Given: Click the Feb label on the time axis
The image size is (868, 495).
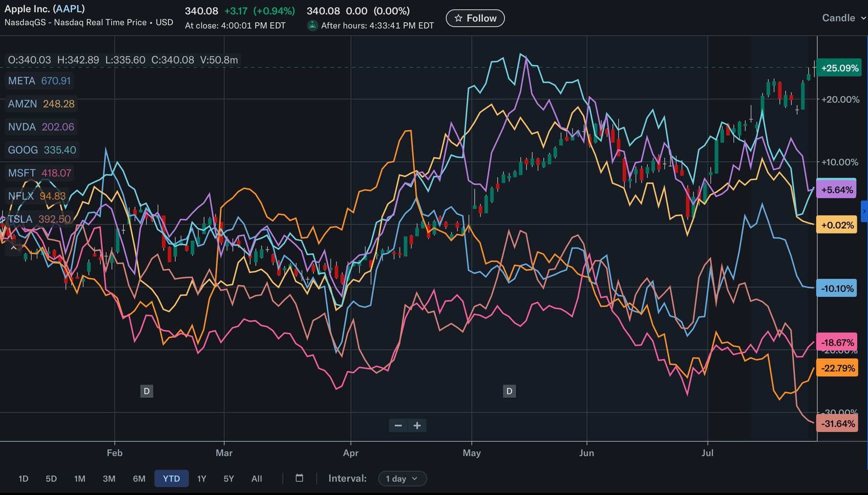Looking at the screenshot, I should [114, 453].
